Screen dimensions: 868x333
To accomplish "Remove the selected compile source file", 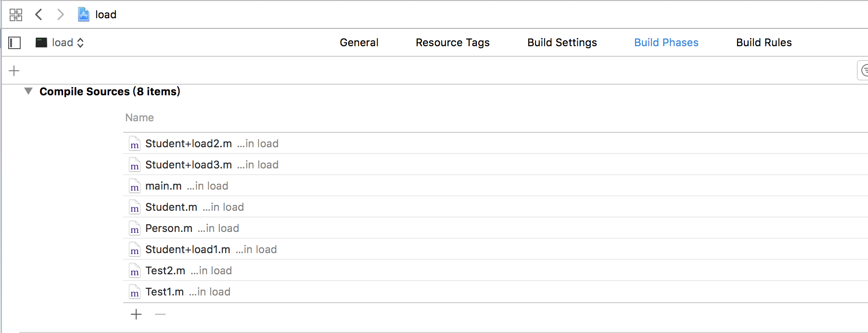I will click(160, 315).
